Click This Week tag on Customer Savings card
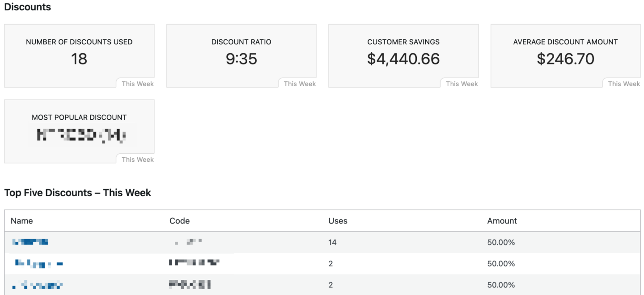 point(461,84)
